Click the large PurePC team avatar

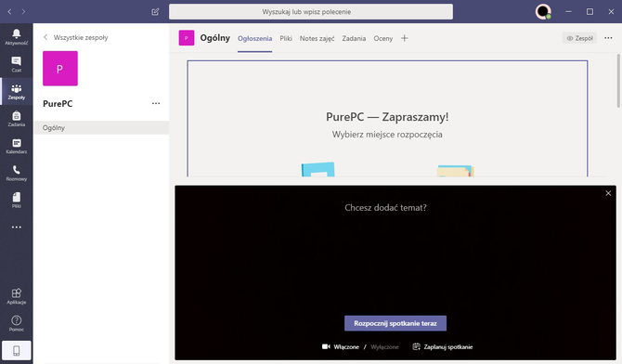[x=60, y=69]
